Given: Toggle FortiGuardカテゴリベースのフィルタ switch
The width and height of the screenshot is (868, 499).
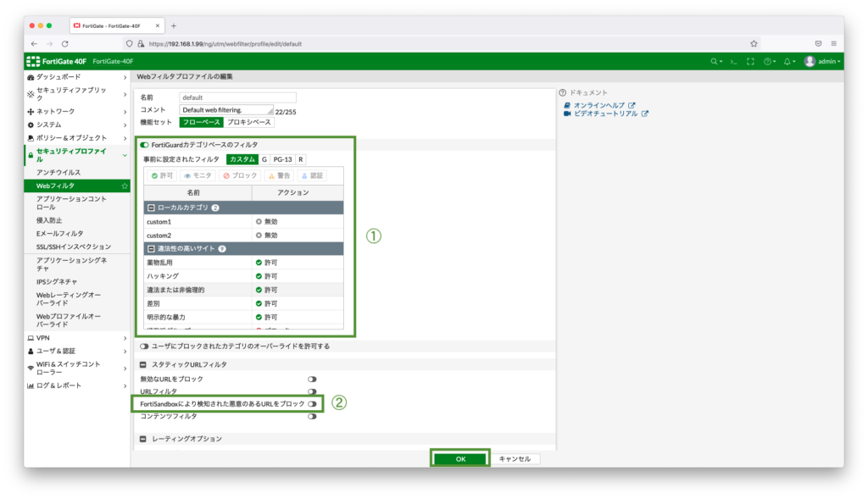Looking at the screenshot, I should (144, 145).
